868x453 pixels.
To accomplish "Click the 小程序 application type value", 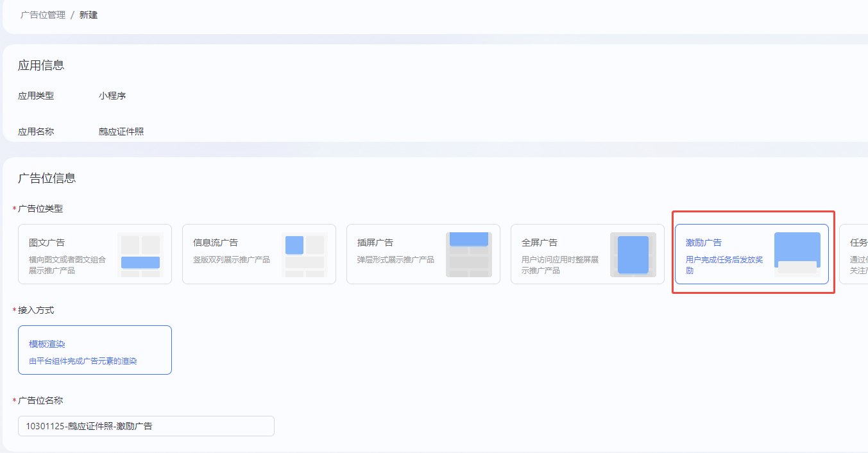I will (x=112, y=96).
